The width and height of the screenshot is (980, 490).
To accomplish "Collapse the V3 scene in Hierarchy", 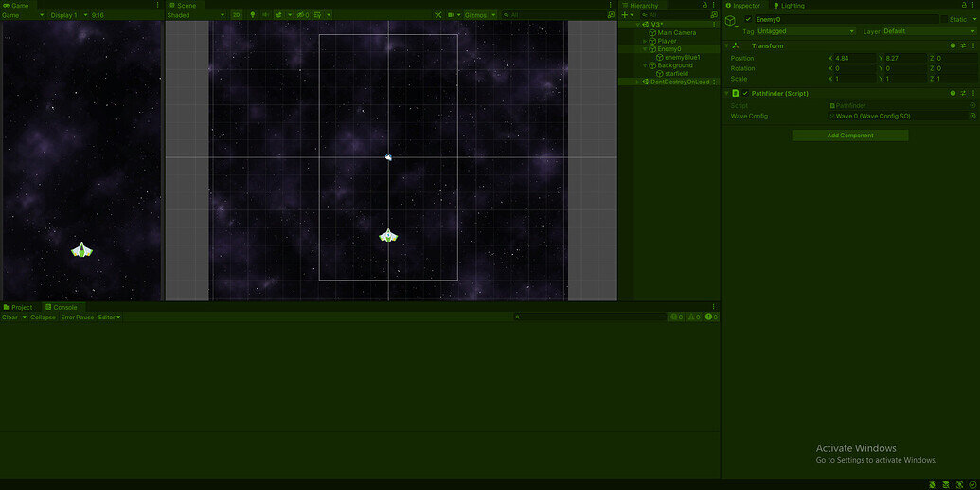I will [x=637, y=25].
